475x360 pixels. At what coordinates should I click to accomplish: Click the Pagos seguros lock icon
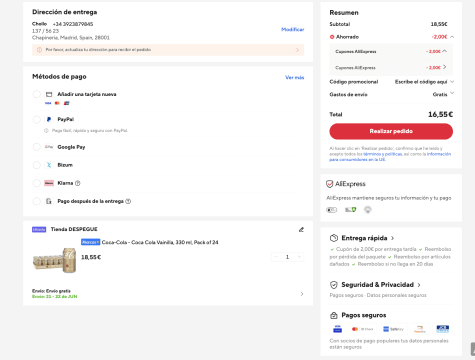334,315
